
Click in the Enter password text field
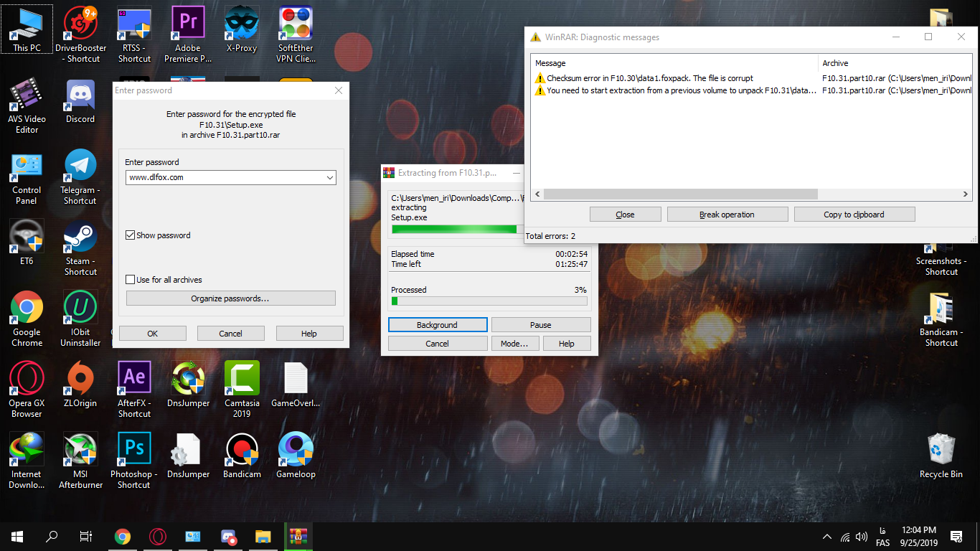(x=224, y=177)
